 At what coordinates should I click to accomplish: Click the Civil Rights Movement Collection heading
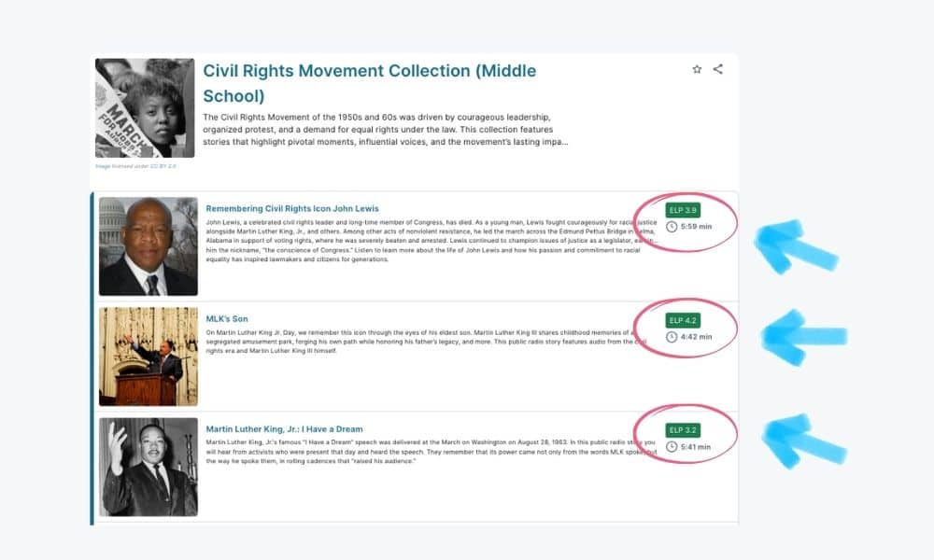[369, 83]
